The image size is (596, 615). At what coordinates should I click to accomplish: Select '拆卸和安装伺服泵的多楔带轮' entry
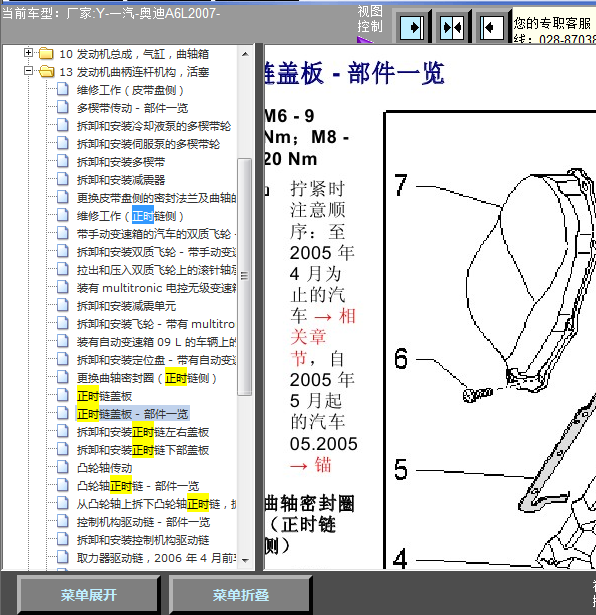pos(148,144)
